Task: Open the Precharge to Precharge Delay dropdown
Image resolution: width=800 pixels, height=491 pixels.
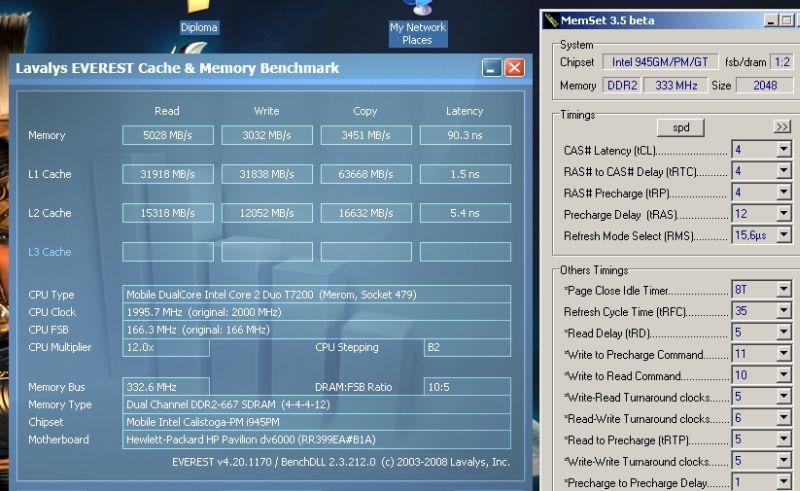Action: pos(784,482)
